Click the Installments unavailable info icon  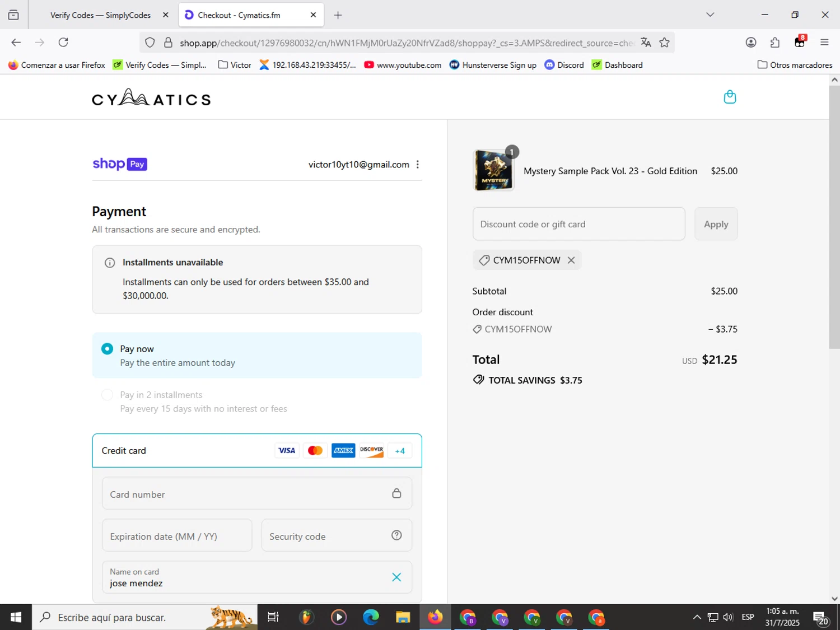110,263
